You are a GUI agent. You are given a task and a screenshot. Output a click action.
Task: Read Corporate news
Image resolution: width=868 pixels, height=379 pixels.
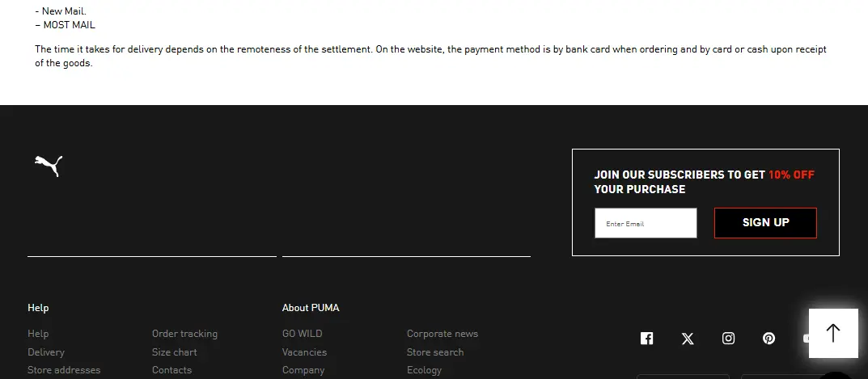tap(442, 334)
